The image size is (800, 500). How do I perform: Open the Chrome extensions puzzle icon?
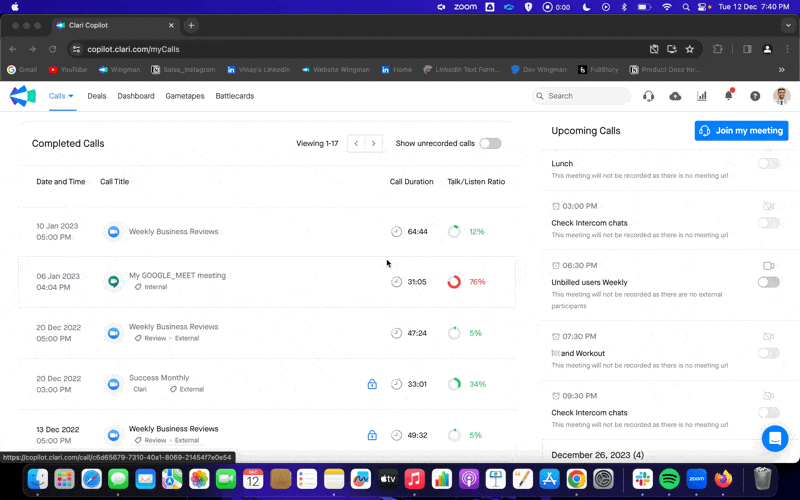tap(718, 49)
